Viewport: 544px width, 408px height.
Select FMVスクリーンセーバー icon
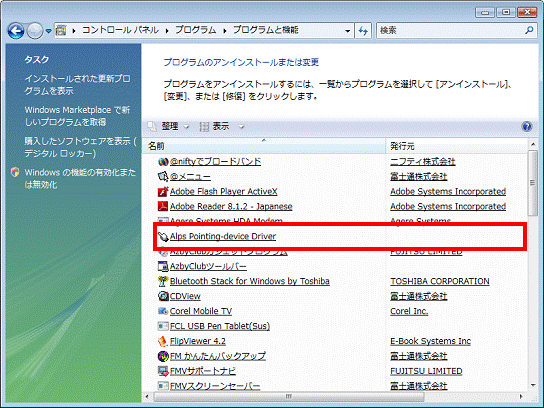[163, 386]
